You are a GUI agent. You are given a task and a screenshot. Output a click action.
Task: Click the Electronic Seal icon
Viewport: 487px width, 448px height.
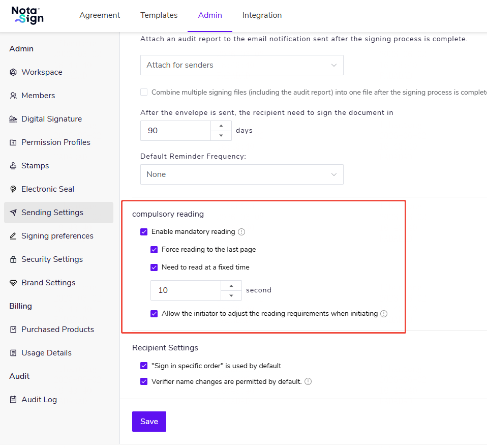13,189
